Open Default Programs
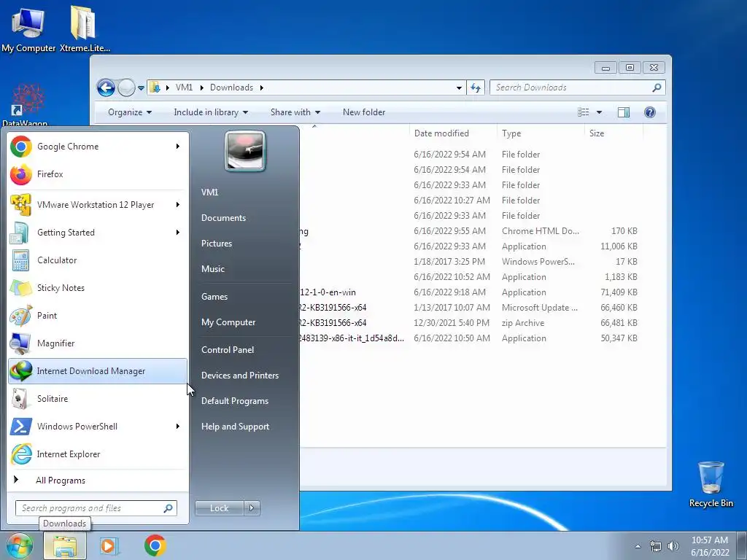This screenshot has width=747, height=560. pos(234,401)
